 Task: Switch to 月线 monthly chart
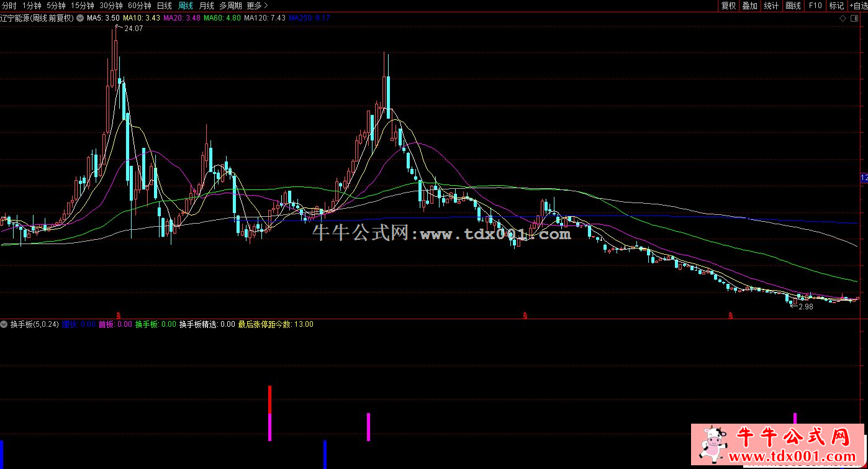[x=206, y=6]
